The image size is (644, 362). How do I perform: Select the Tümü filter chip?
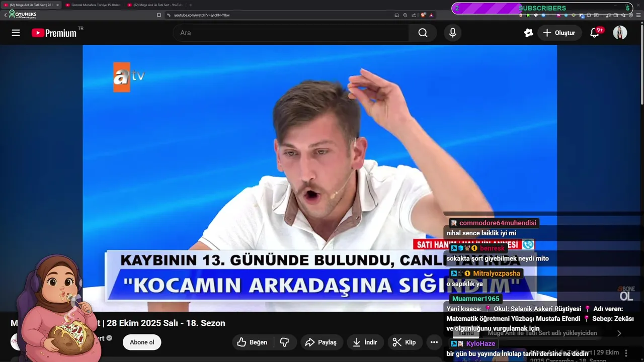point(466,333)
